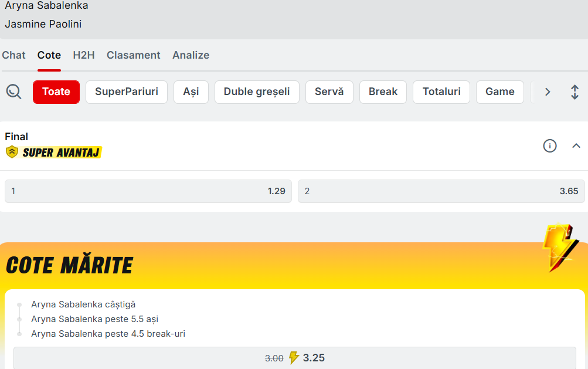Image resolution: width=588 pixels, height=369 pixels.
Task: Toggle expand/collapse all markets arrows icon
Action: [x=575, y=92]
